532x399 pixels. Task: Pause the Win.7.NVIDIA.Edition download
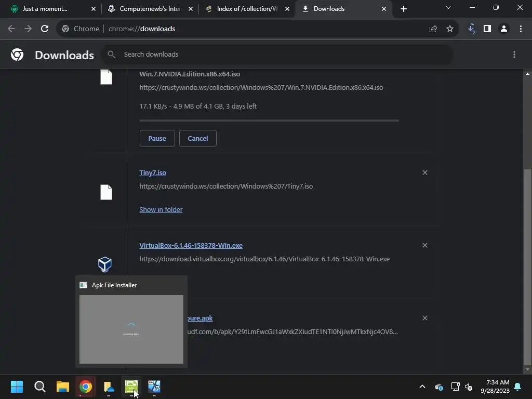[x=157, y=138]
